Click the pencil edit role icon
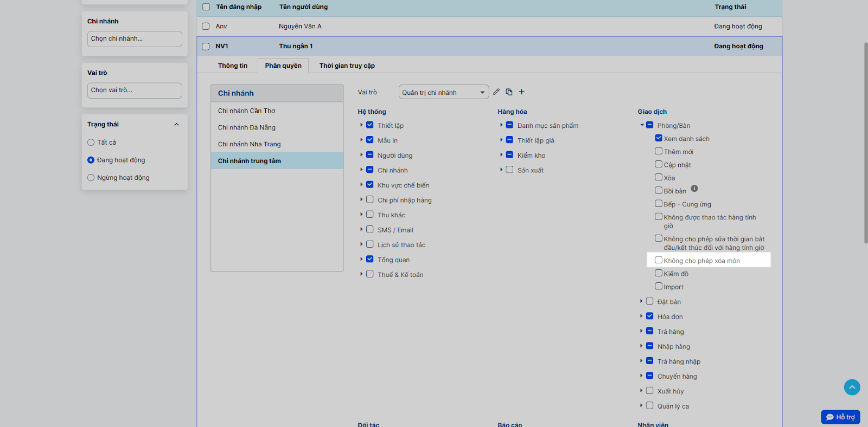The image size is (868, 427). [496, 92]
